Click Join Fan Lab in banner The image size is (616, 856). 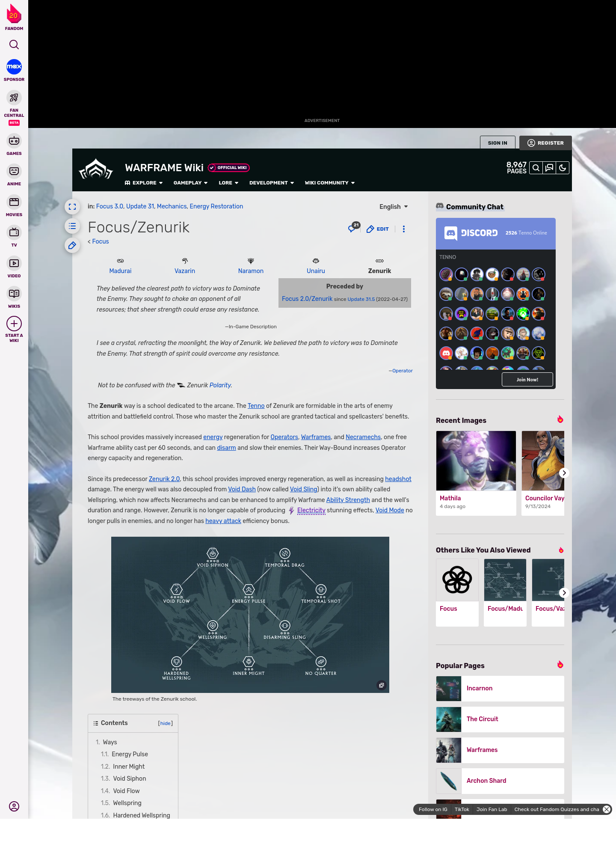[492, 809]
